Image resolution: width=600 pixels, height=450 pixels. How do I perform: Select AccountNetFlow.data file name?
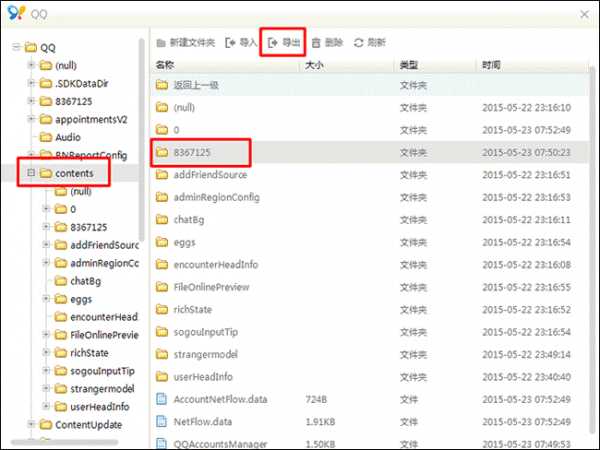tap(220, 399)
